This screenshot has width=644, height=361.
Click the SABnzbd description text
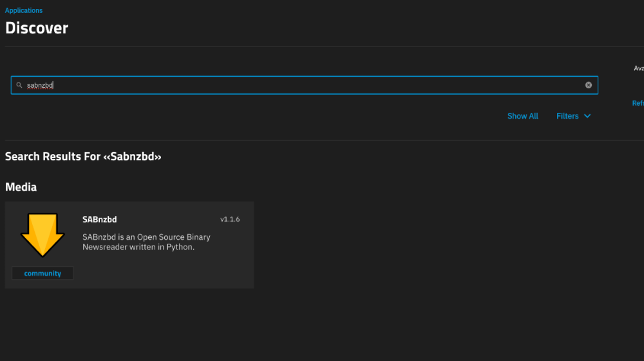point(146,242)
